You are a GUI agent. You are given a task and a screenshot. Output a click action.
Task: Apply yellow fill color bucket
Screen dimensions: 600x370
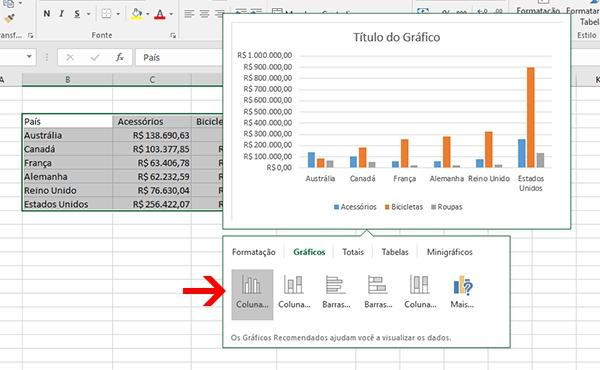136,14
